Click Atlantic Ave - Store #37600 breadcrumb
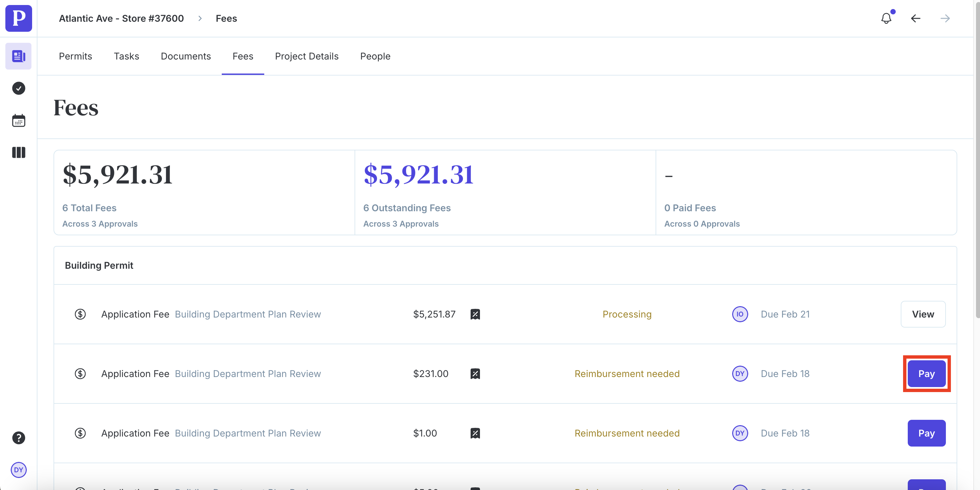 [x=121, y=18]
